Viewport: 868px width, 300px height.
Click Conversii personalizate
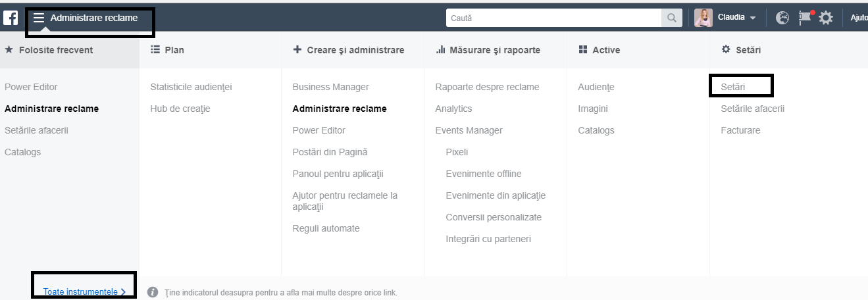494,217
